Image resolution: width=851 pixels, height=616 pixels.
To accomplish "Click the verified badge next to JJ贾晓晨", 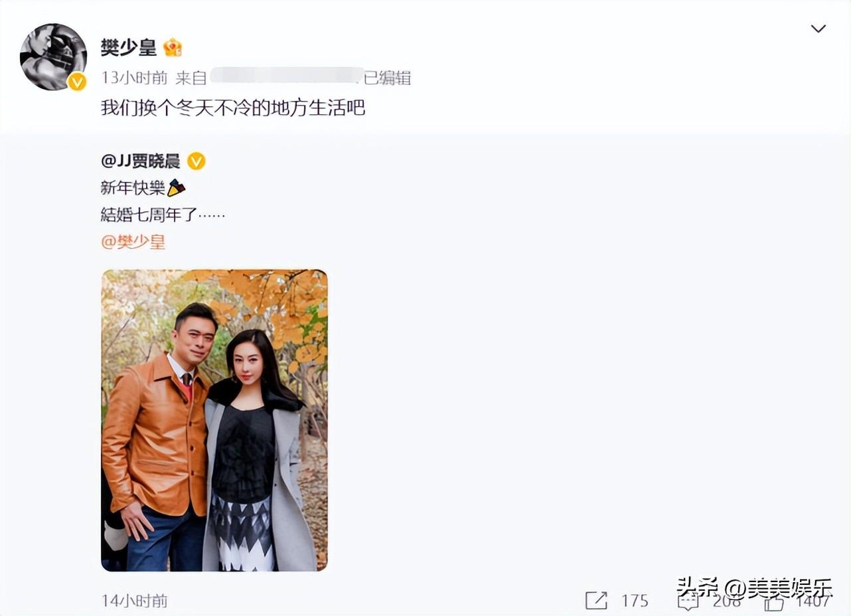I will (196, 161).
